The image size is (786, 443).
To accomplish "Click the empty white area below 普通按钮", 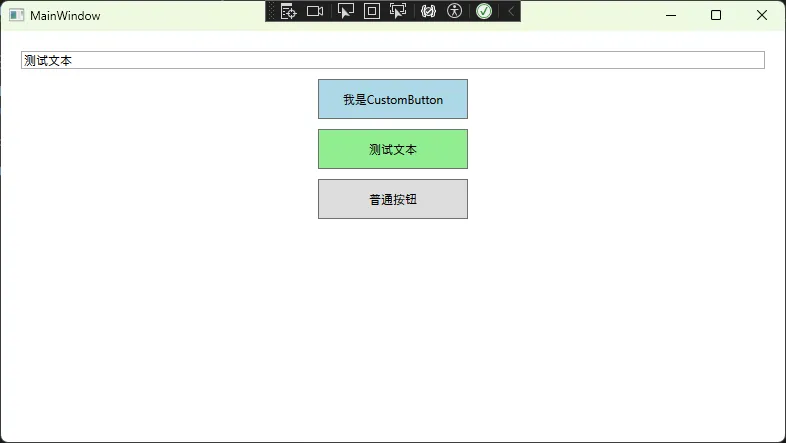I will coord(392,320).
